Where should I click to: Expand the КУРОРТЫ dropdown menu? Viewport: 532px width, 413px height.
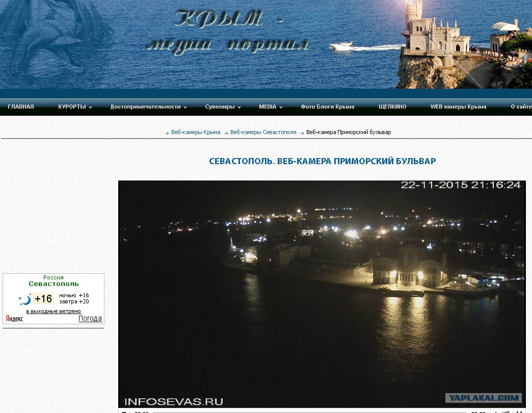click(75, 107)
